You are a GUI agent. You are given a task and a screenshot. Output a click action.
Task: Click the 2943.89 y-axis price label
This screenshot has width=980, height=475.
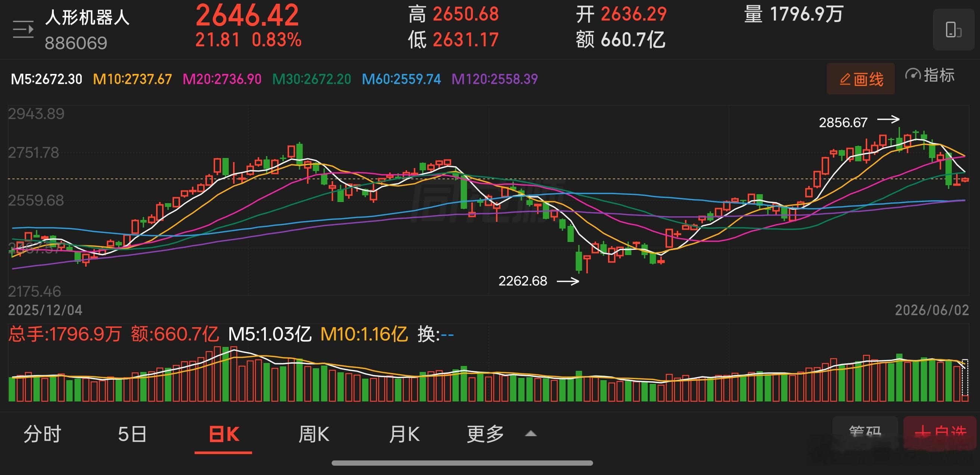36,114
